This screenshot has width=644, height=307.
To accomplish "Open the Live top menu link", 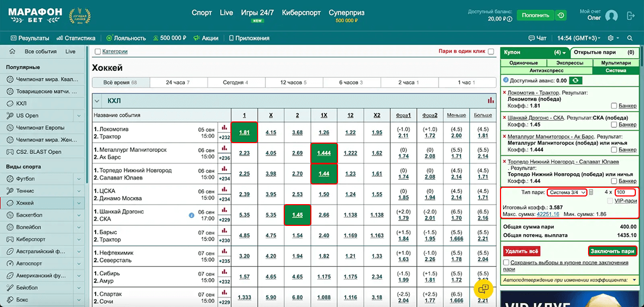I will [226, 13].
